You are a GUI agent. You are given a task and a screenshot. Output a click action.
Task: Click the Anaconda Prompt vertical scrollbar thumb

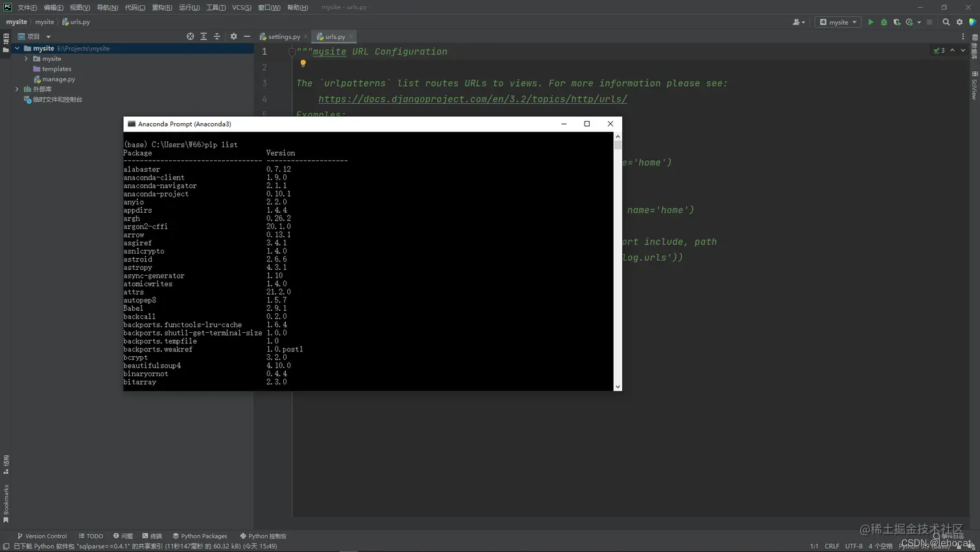point(618,145)
